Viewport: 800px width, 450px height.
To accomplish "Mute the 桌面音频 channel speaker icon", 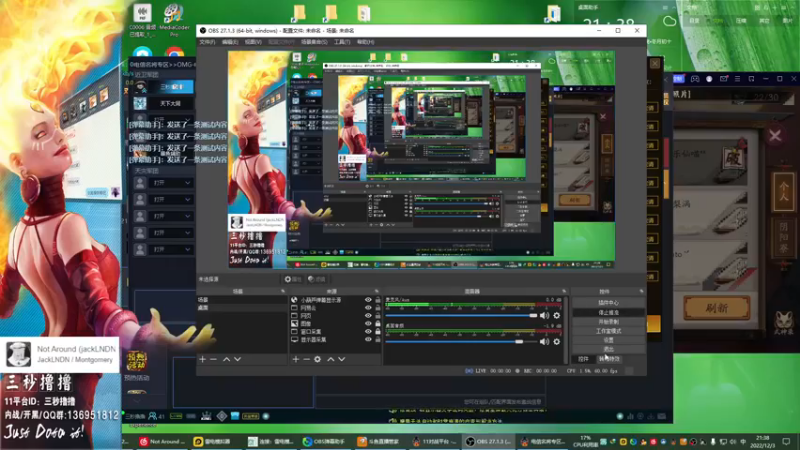I will point(544,341).
